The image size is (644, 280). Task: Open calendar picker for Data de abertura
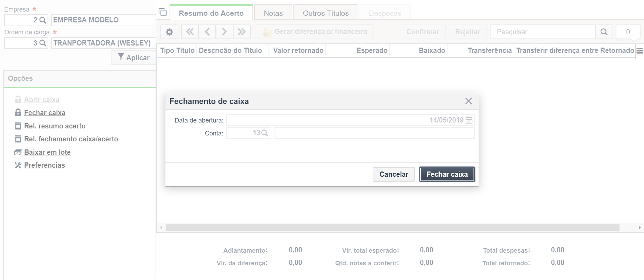(x=469, y=120)
